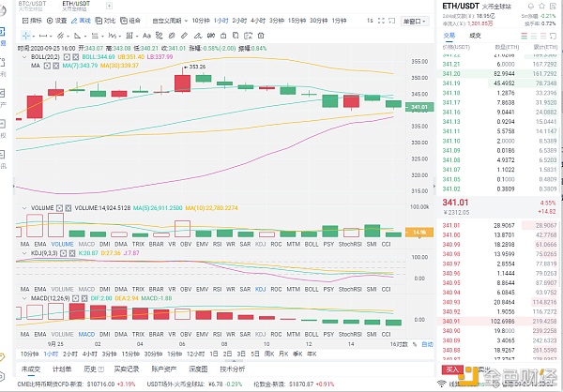563x392 pixels.
Task: Add a new trading pair tab
Action: 109,6
